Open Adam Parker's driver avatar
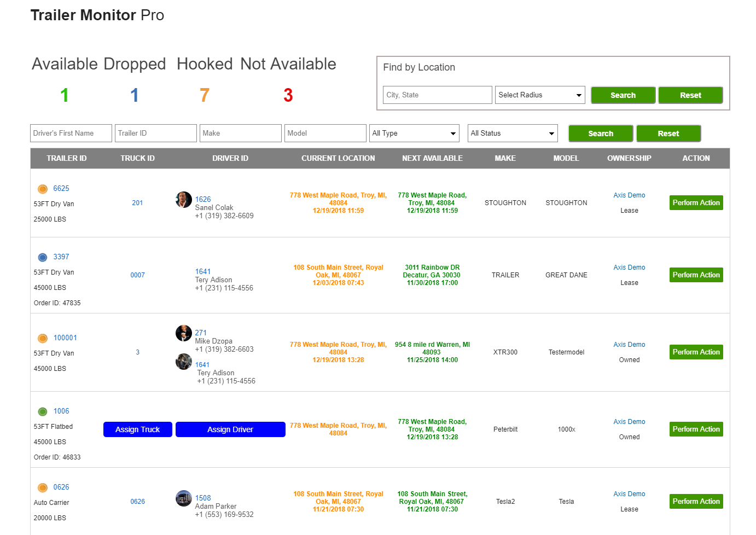Viewport: 756px width, 535px height. (184, 498)
